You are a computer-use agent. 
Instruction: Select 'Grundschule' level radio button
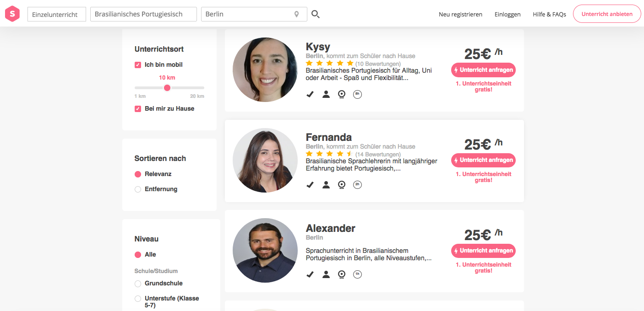[138, 284]
